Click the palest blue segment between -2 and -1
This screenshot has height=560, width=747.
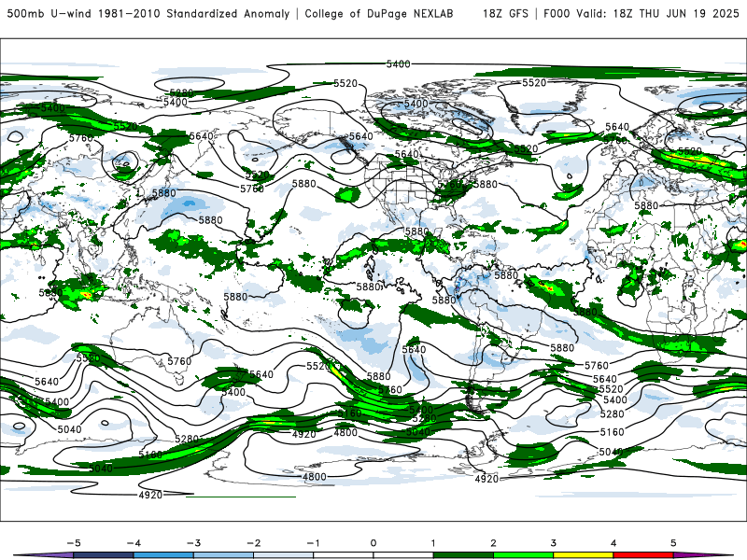click(284, 555)
